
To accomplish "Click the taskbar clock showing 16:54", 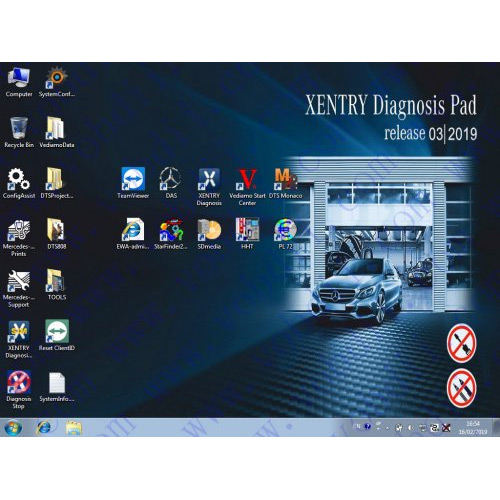I will (473, 428).
